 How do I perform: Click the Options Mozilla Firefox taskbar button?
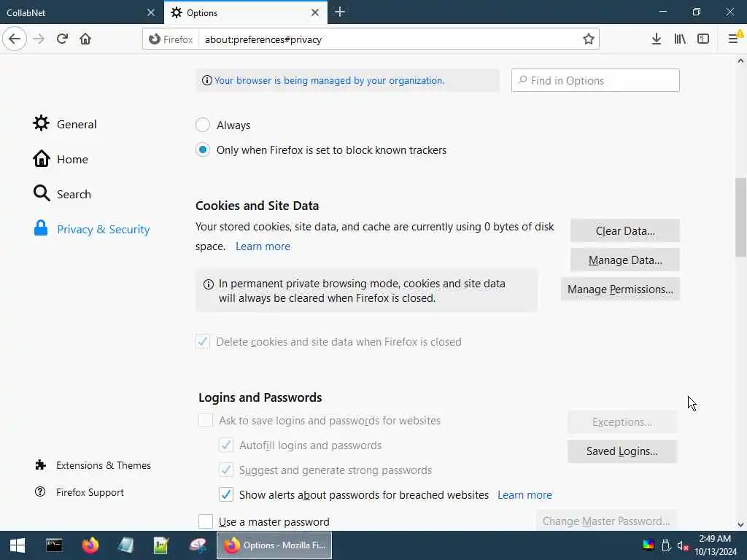point(274,545)
